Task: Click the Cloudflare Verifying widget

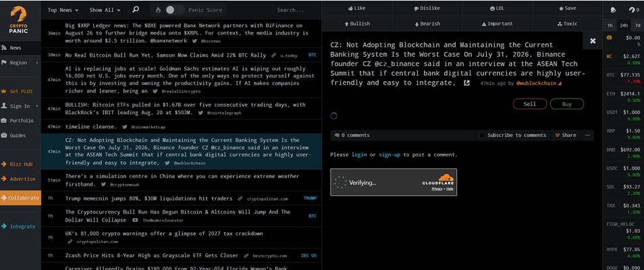Action: [394, 182]
